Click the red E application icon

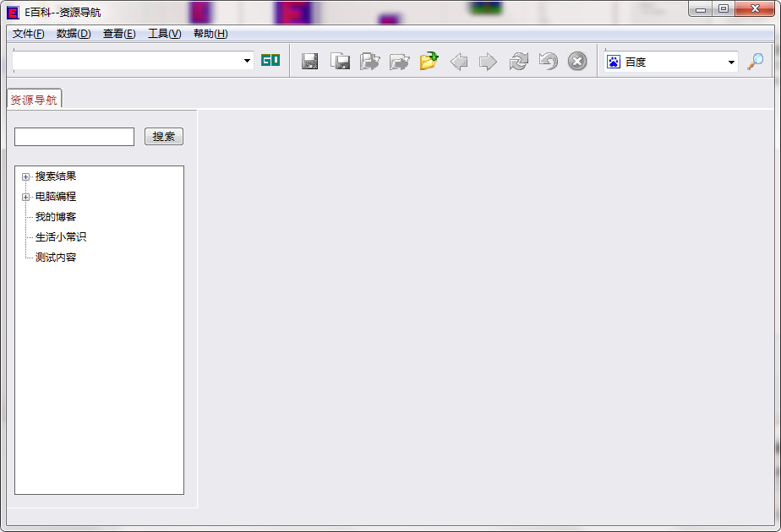point(13,13)
